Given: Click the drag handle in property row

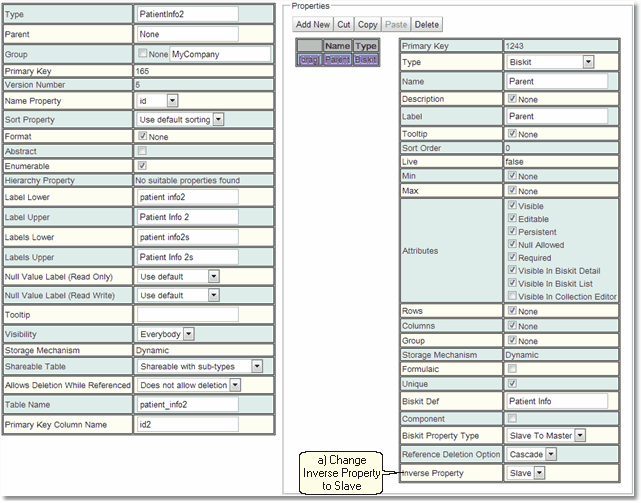Looking at the screenshot, I should pos(310,60).
